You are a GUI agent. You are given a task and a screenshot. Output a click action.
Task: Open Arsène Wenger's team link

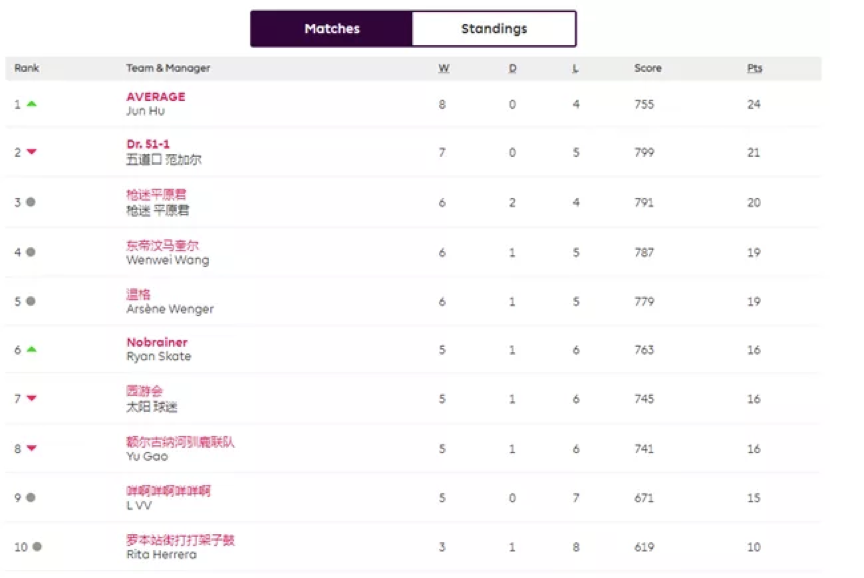coord(138,294)
